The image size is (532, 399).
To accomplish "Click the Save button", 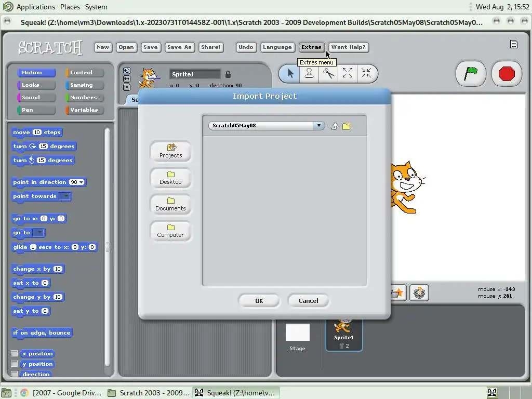I will coord(150,47).
